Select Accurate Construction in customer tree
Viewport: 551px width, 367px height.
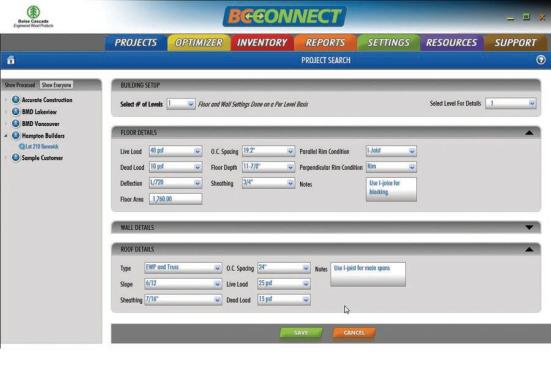(47, 100)
